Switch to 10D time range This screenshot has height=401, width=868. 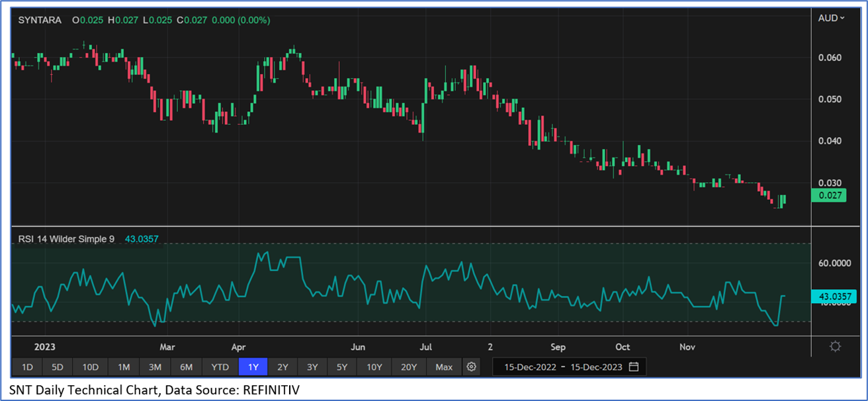(91, 367)
